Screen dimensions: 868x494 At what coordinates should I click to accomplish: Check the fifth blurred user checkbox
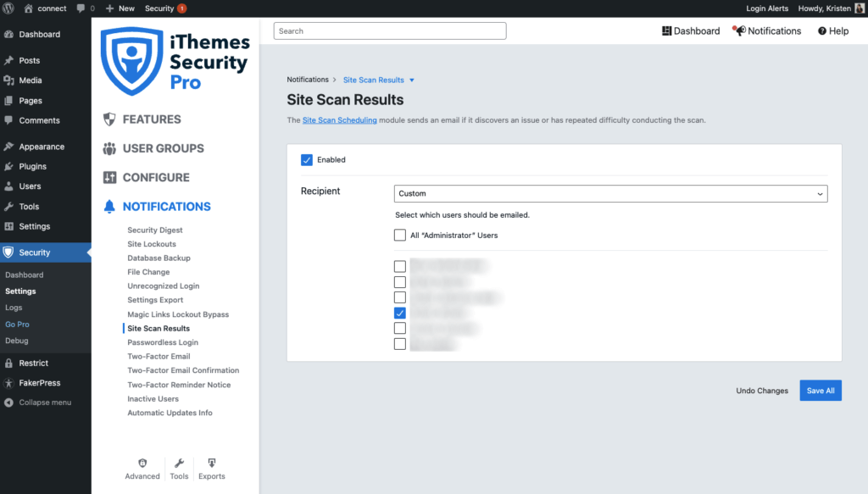400,329
